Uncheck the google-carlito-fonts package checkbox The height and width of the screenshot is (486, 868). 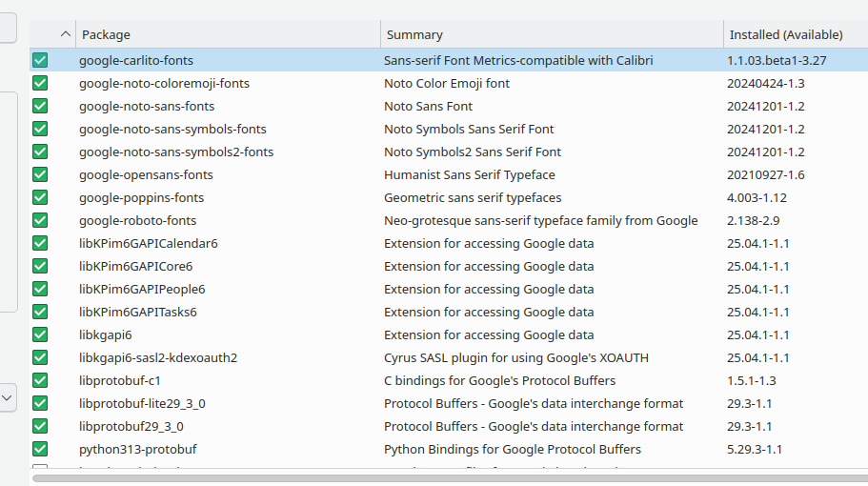[40, 60]
